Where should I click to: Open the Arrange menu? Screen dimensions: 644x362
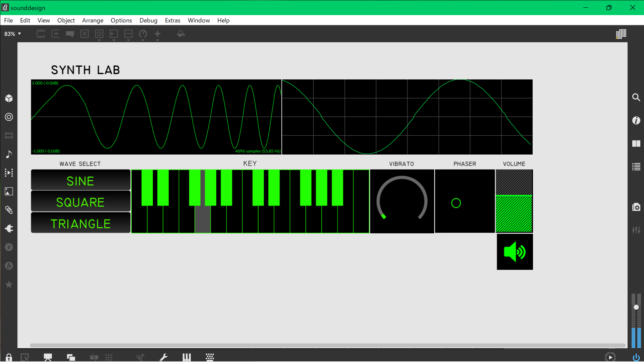[x=93, y=20]
